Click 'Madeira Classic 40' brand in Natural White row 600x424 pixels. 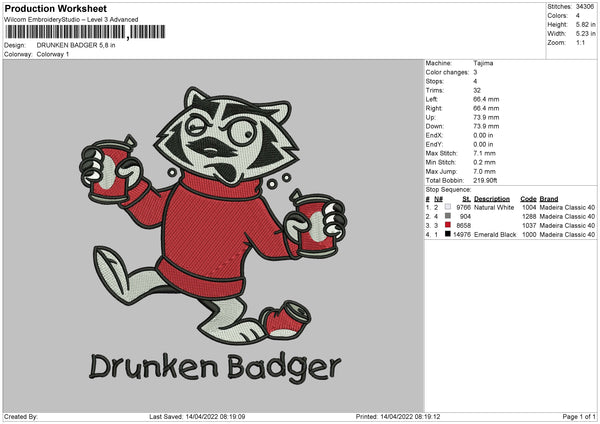click(x=567, y=207)
